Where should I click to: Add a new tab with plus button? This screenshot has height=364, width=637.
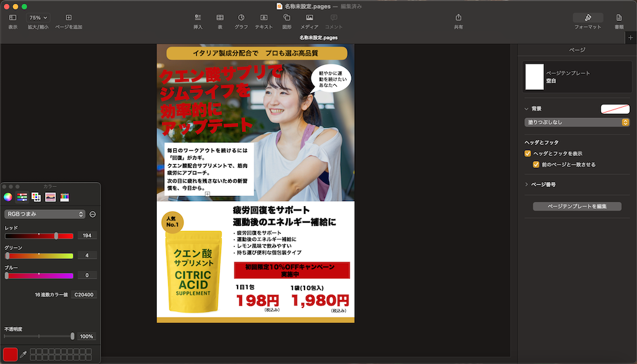[x=631, y=38]
